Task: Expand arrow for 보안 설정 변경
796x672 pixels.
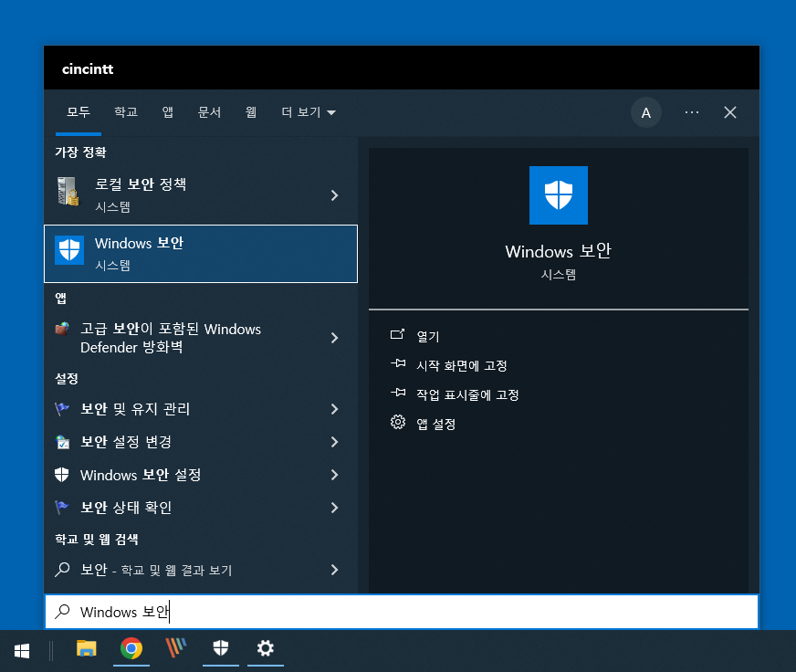Action: point(334,442)
